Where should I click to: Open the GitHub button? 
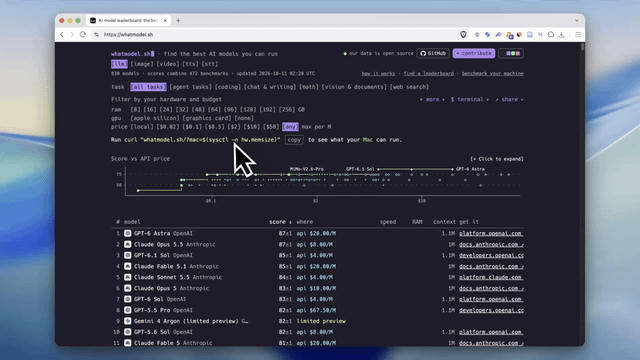(x=433, y=53)
